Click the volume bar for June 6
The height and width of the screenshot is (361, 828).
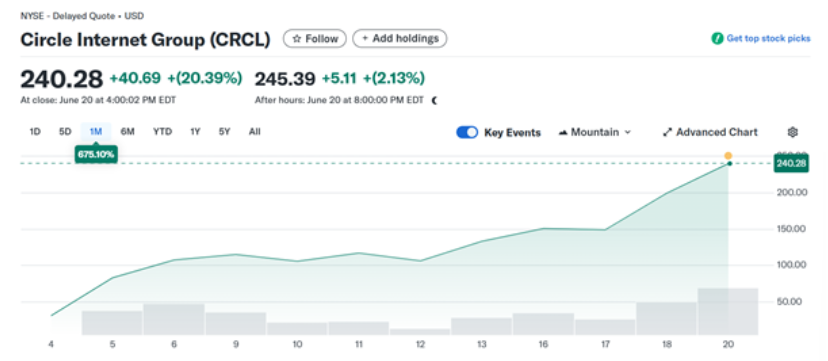174,319
